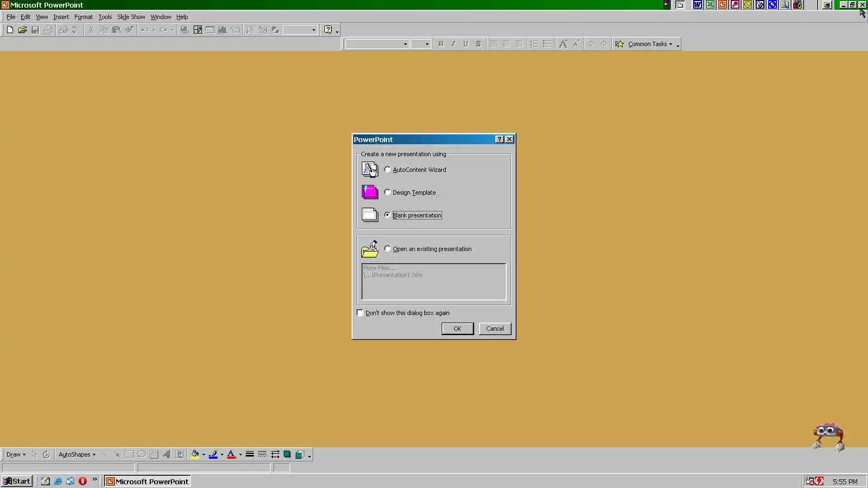Click the dialog's question mark help button

click(500, 139)
